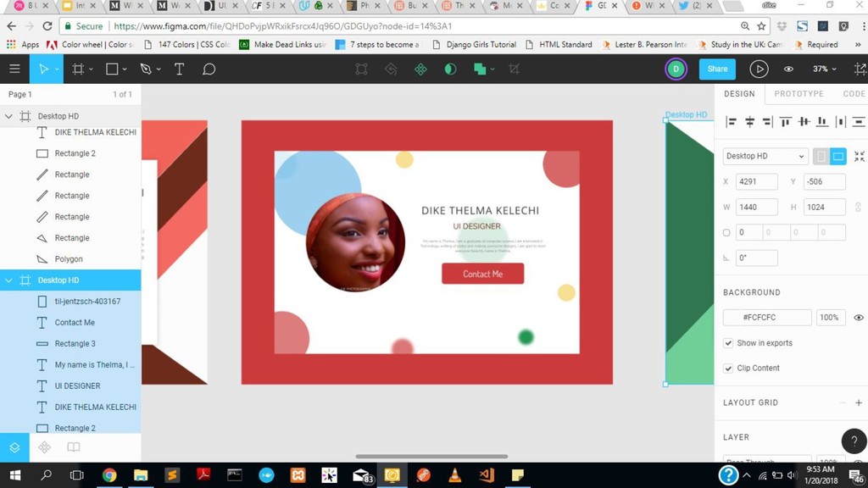The image size is (868, 488).
Task: Open the shape tools dropdown arrow
Action: pyautogui.click(x=125, y=69)
